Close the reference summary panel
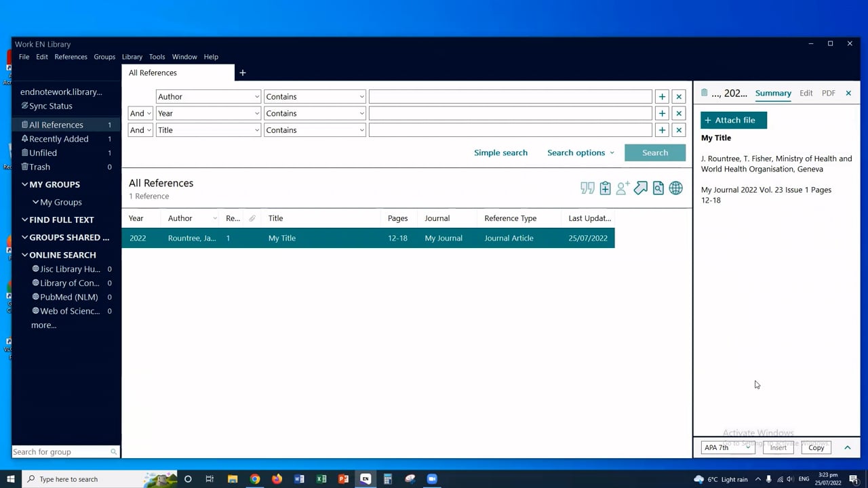The height and width of the screenshot is (488, 868). pos(848,93)
